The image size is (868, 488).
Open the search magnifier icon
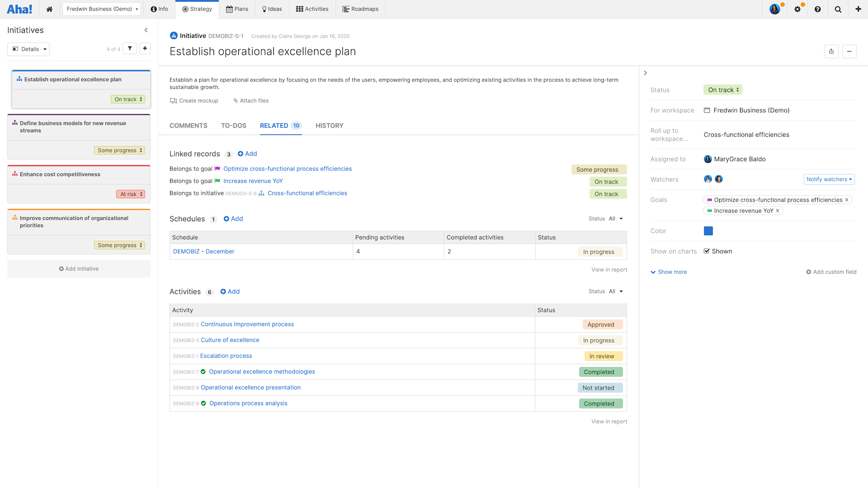pyautogui.click(x=838, y=9)
